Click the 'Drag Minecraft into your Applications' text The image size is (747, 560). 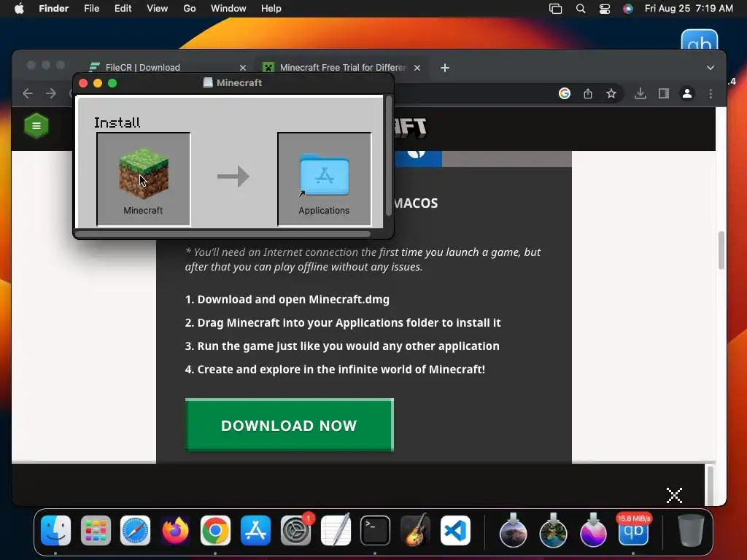point(343,323)
